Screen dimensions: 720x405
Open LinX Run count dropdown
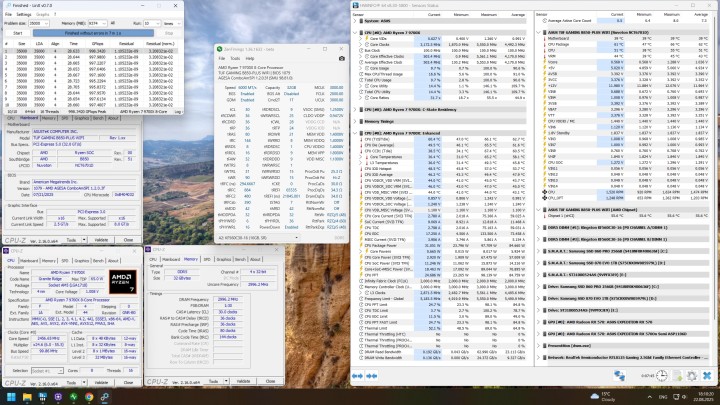coord(158,23)
